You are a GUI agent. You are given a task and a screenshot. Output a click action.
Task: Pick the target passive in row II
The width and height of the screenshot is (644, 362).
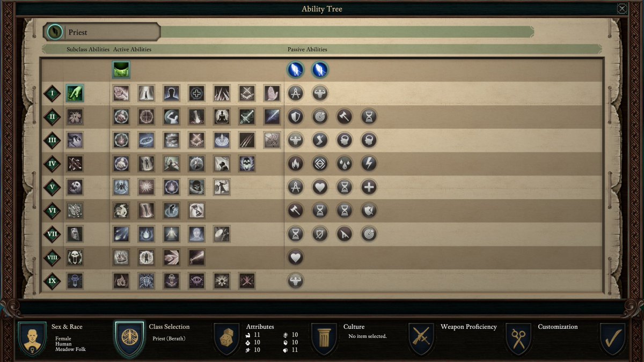coord(320,116)
